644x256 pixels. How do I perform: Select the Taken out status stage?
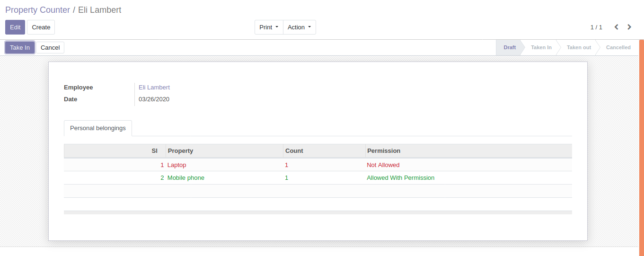[579, 47]
